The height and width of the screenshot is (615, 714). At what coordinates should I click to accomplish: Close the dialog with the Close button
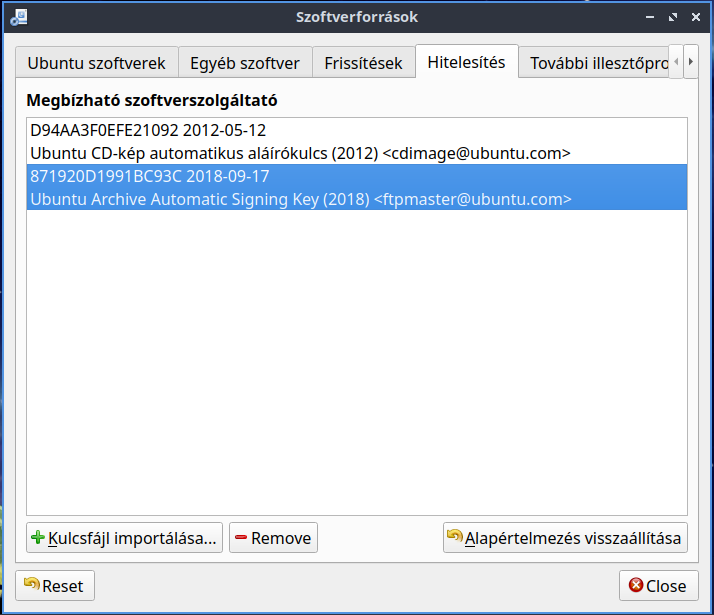pos(658,585)
